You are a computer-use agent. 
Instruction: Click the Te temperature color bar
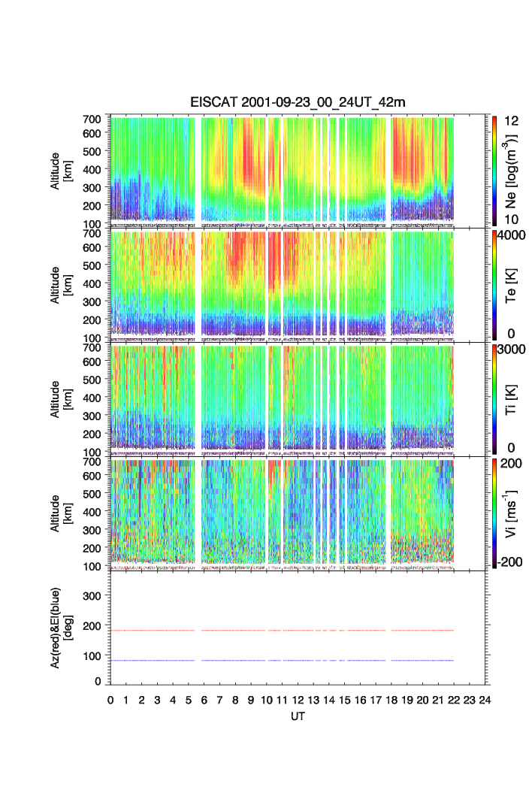point(496,284)
